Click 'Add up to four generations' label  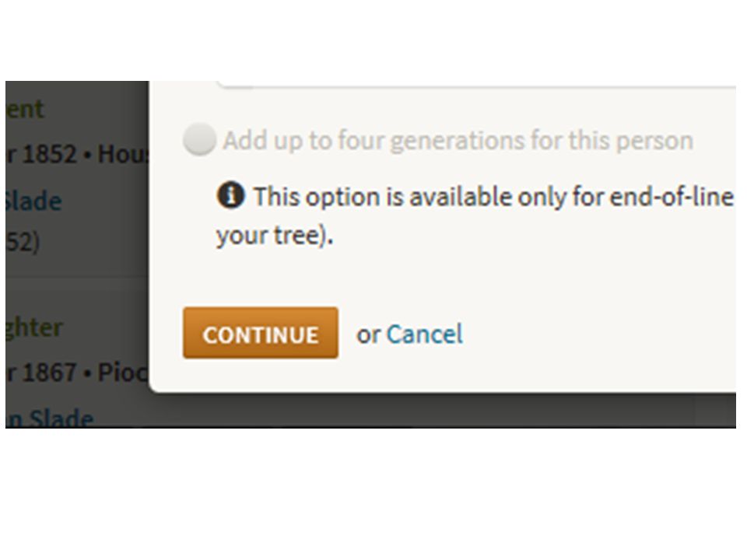[x=458, y=141]
